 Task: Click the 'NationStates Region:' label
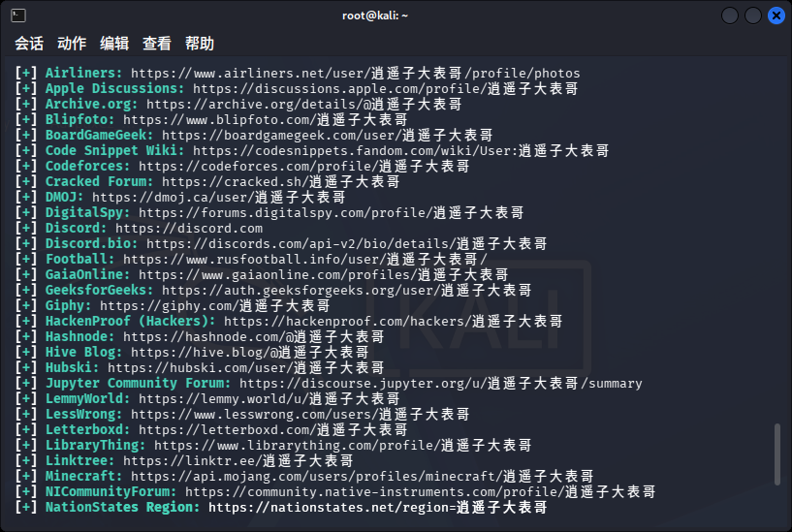(x=123, y=507)
